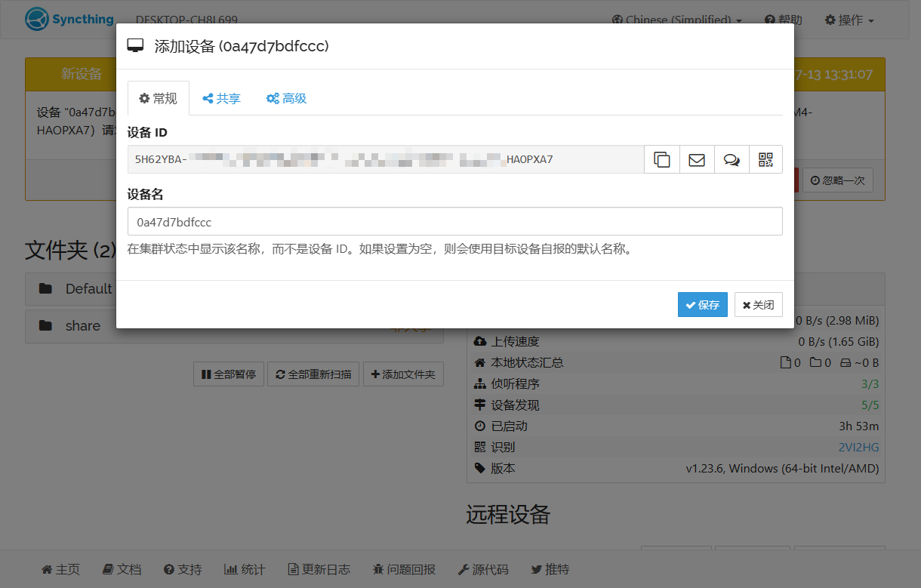Save the new device with 保存

pyautogui.click(x=703, y=305)
